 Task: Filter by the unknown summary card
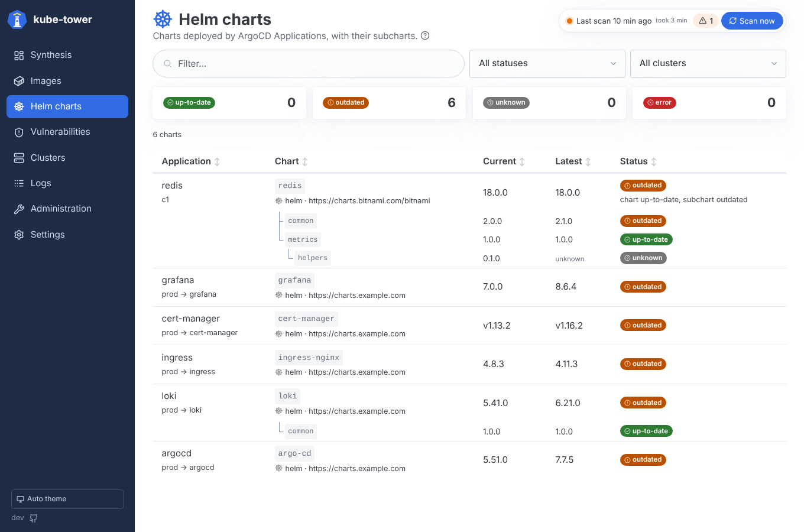tap(549, 103)
